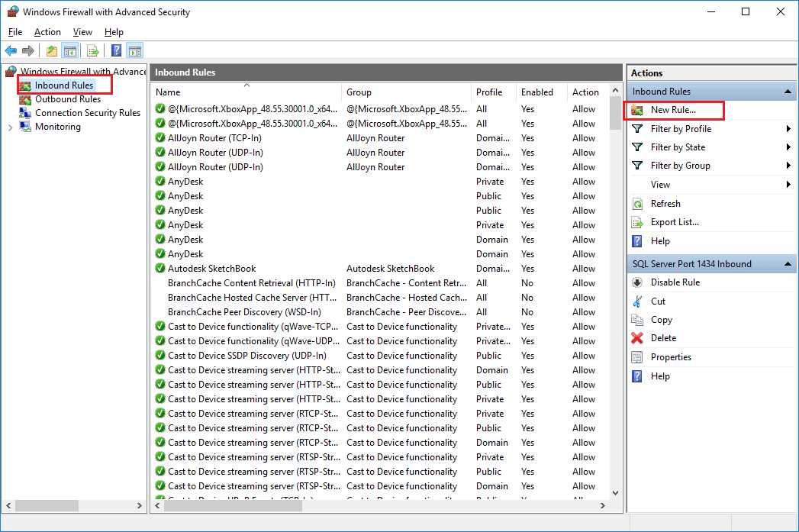Open the Filter by State submenu arrow
The image size is (799, 532).
point(788,147)
